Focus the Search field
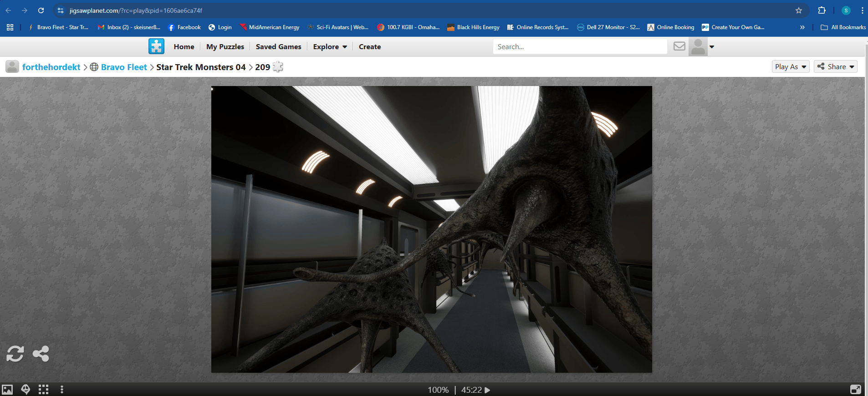Viewport: 868px width, 396px height. point(580,46)
